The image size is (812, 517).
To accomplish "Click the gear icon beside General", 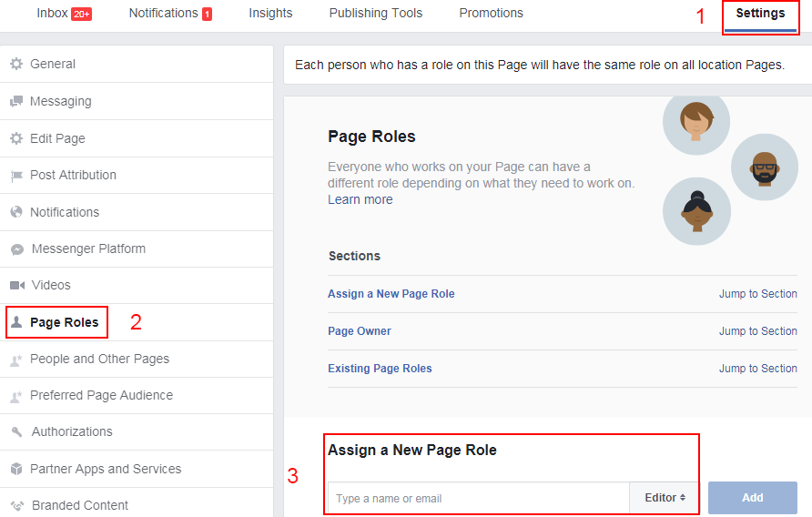I will 15,64.
